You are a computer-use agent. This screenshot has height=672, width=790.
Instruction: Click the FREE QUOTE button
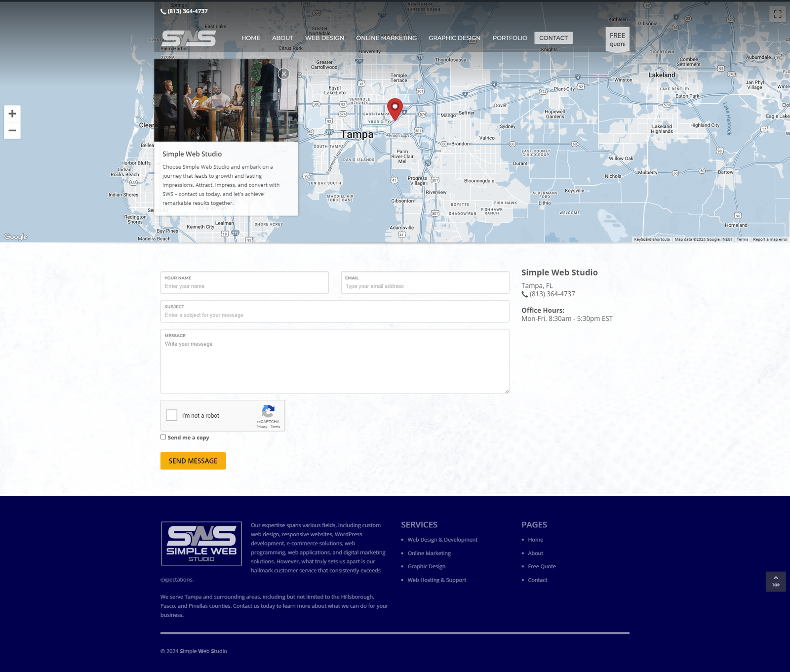[618, 39]
